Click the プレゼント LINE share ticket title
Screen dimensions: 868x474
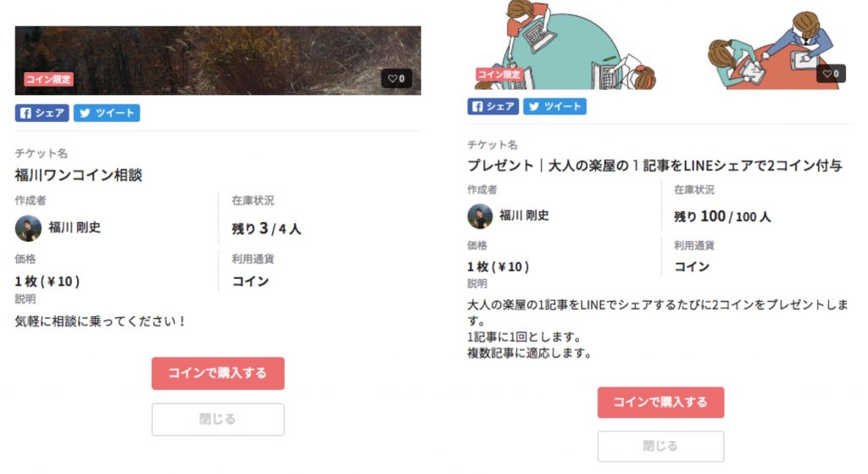[655, 165]
